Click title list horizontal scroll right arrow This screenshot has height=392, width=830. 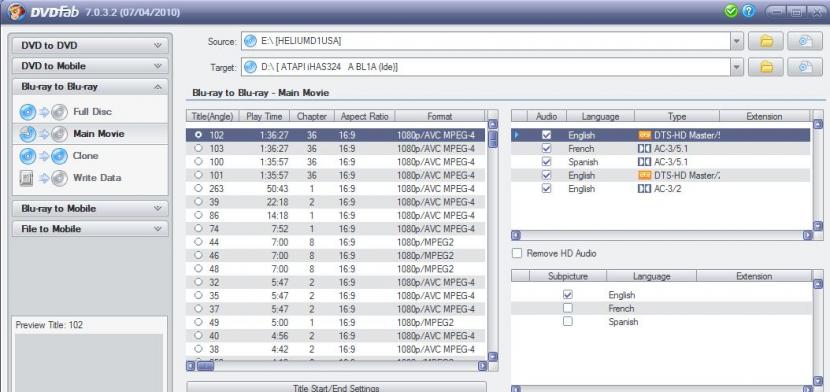click(482, 366)
